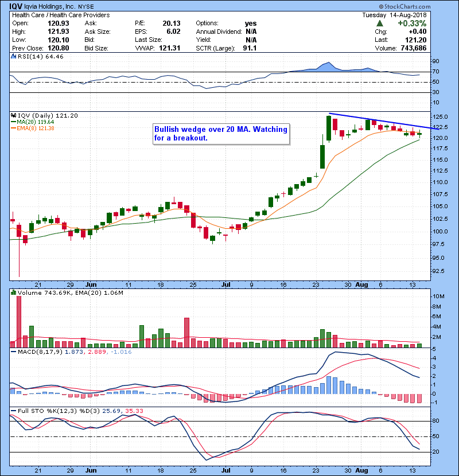Click the NYSE exchange label
Image resolution: width=459 pixels, height=476 pixels.
pos(86,7)
